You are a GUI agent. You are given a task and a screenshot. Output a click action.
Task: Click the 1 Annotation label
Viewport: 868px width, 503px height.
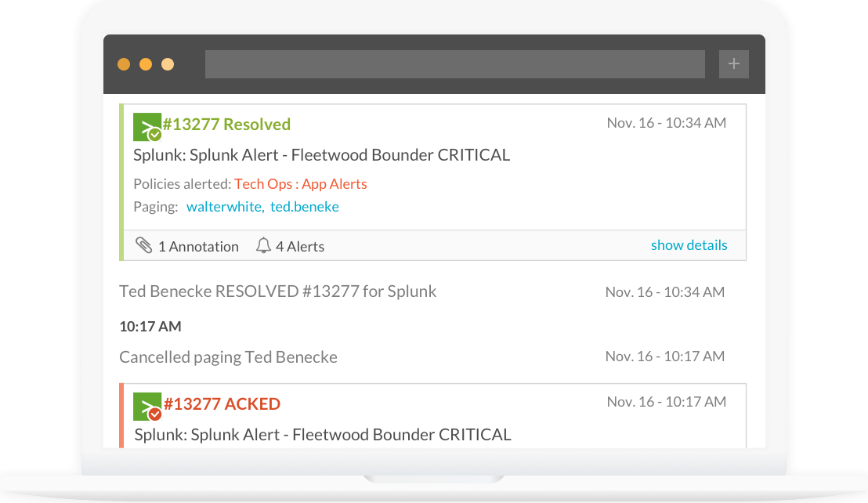(198, 246)
